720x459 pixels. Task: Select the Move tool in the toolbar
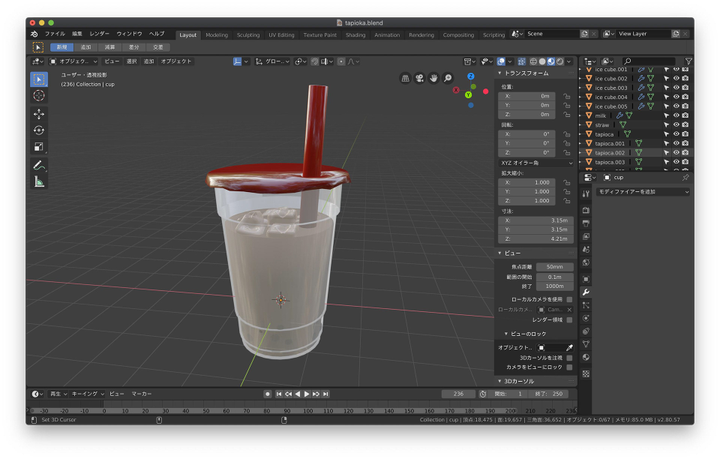click(x=39, y=113)
